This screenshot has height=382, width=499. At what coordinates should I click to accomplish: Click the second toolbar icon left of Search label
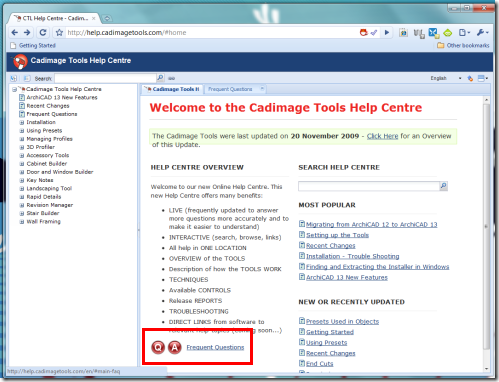[x=27, y=79]
